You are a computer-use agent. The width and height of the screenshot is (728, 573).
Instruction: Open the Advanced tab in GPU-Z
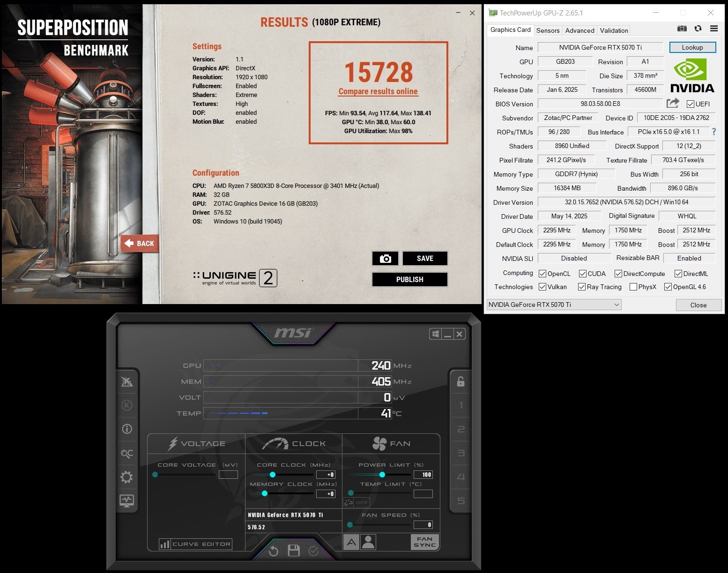(579, 30)
